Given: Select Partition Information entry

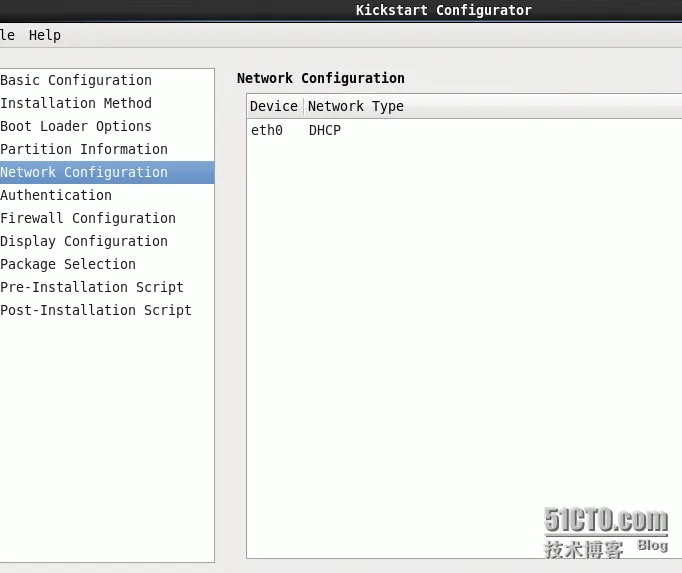Looking at the screenshot, I should [107, 150].
